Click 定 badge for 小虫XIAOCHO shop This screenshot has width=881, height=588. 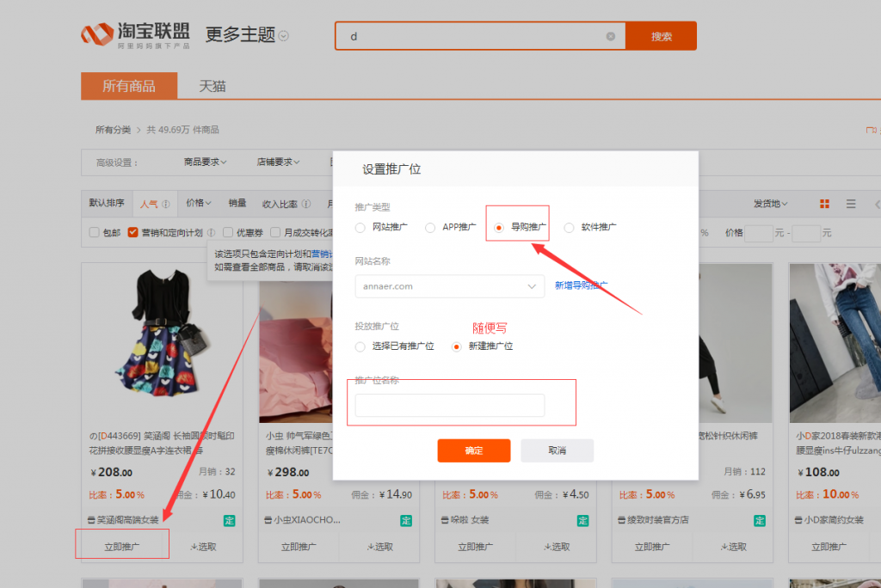[406, 521]
